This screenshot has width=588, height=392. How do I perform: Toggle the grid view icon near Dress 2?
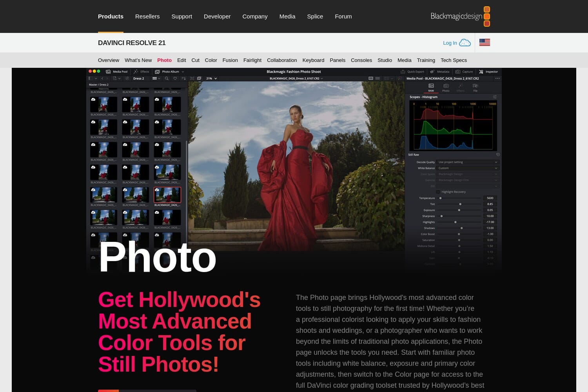[155, 78]
